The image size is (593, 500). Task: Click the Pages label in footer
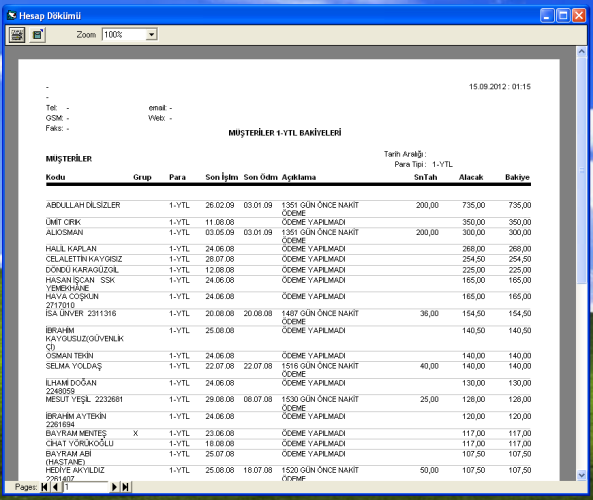[26, 487]
